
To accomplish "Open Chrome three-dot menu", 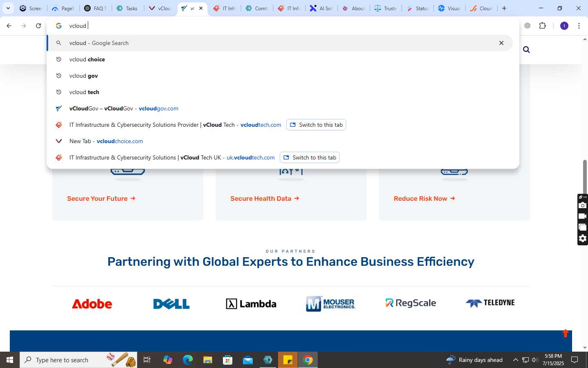I will click(579, 26).
